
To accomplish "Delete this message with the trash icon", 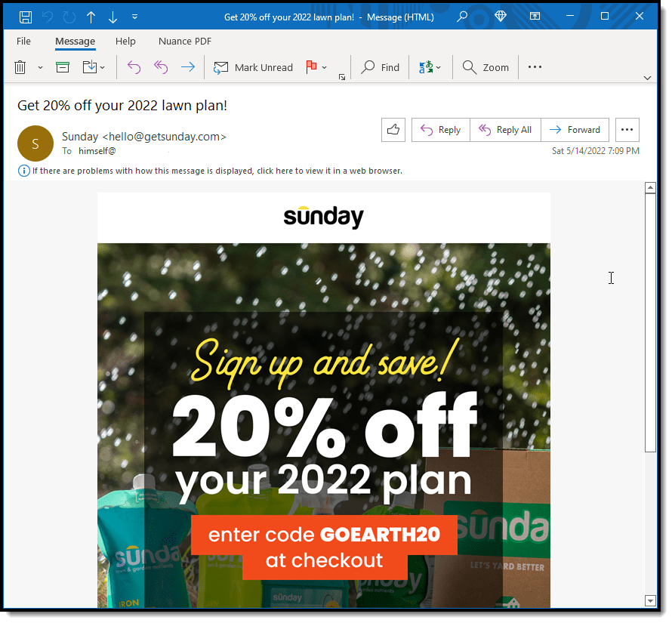I will 21,67.
